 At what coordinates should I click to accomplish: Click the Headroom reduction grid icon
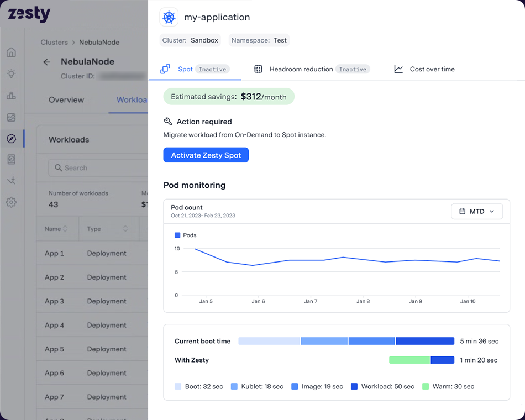258,69
